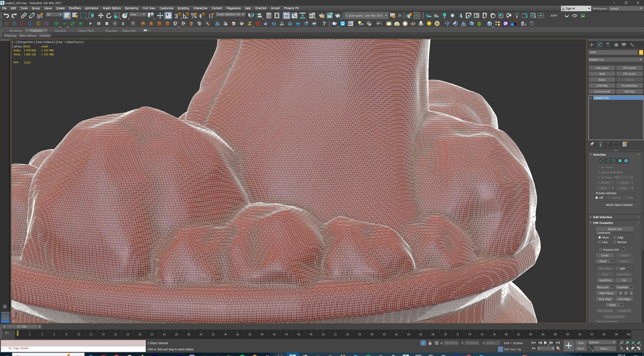This screenshot has height=356, width=644.
Task: Open Configure Modifier Sets icon
Action: (x=625, y=144)
